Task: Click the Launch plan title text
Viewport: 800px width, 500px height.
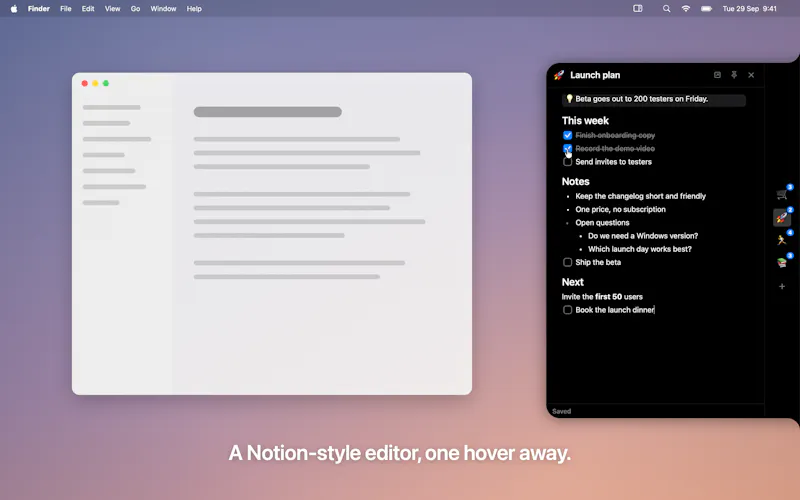Action: point(595,75)
